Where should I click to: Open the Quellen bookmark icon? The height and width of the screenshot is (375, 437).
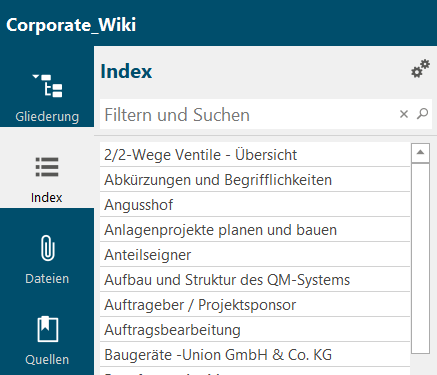[47, 329]
